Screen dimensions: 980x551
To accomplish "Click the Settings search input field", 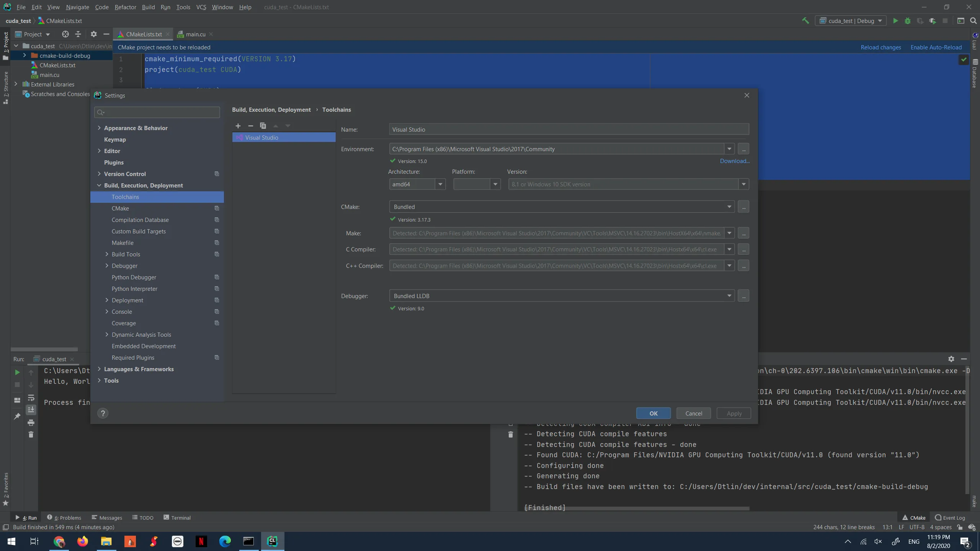I will [x=161, y=112].
